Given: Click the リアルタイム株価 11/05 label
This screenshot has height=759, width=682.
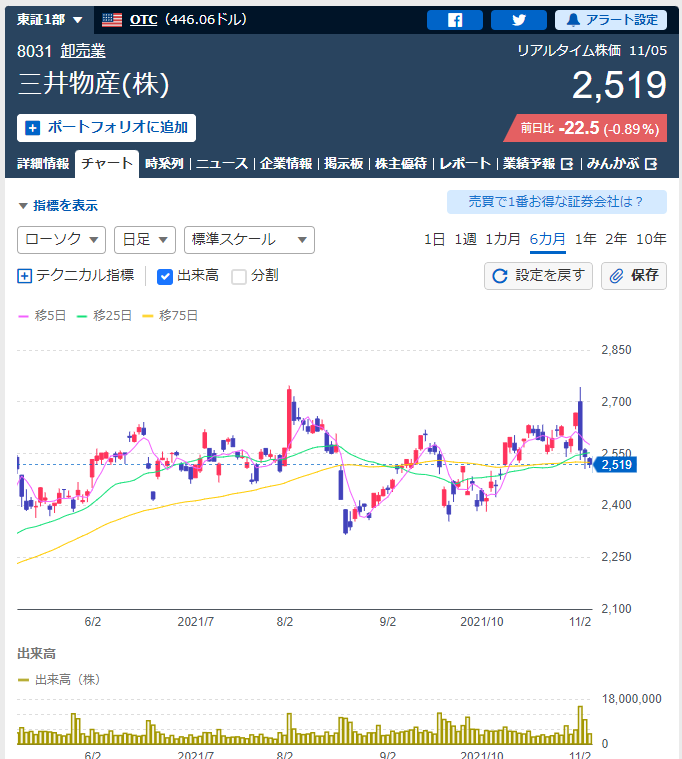Looking at the screenshot, I should coord(592,50).
